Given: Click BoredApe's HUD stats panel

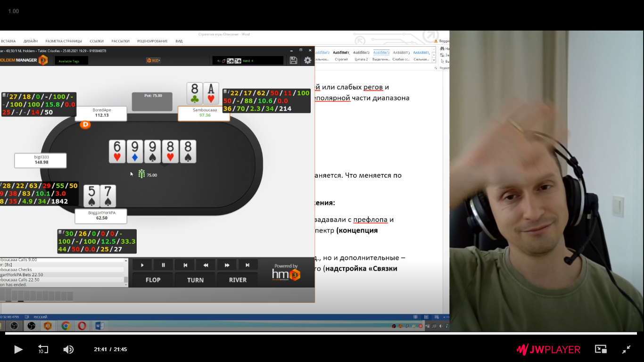Looking at the screenshot, I should pos(39,105).
